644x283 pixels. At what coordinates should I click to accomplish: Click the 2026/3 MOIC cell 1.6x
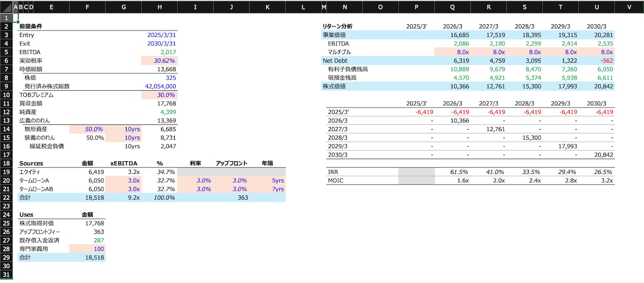coord(452,180)
